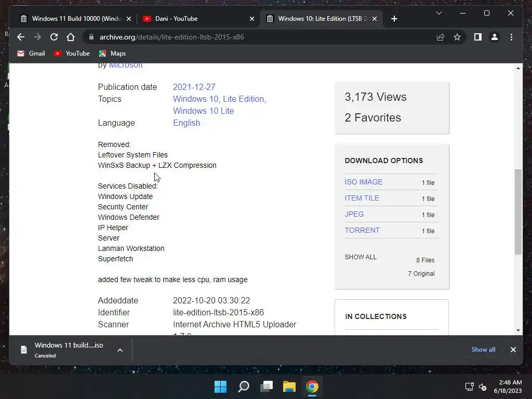This screenshot has width=532, height=399.
Task: Click the forward navigation arrow
Action: pos(37,37)
